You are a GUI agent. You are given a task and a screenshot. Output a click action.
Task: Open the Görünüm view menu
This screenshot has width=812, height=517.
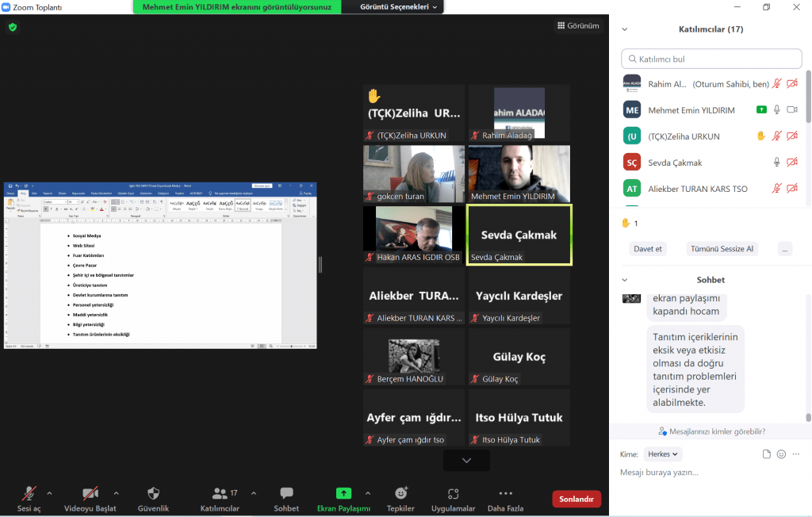point(577,25)
